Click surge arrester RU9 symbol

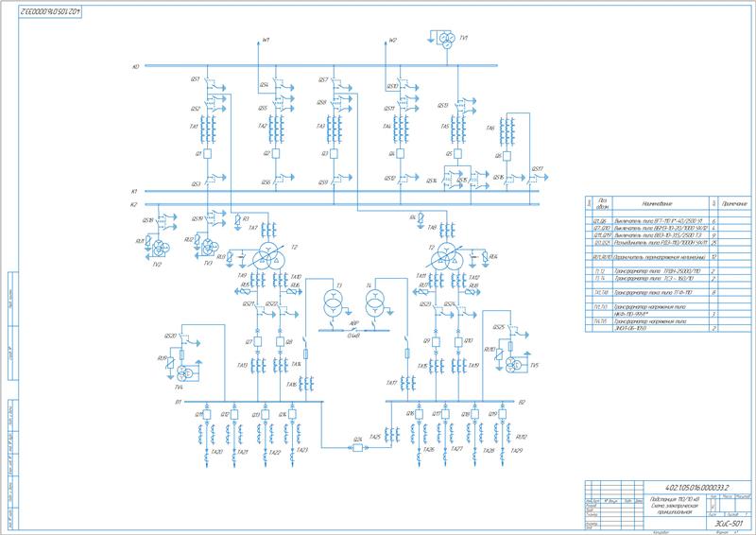coord(170,363)
